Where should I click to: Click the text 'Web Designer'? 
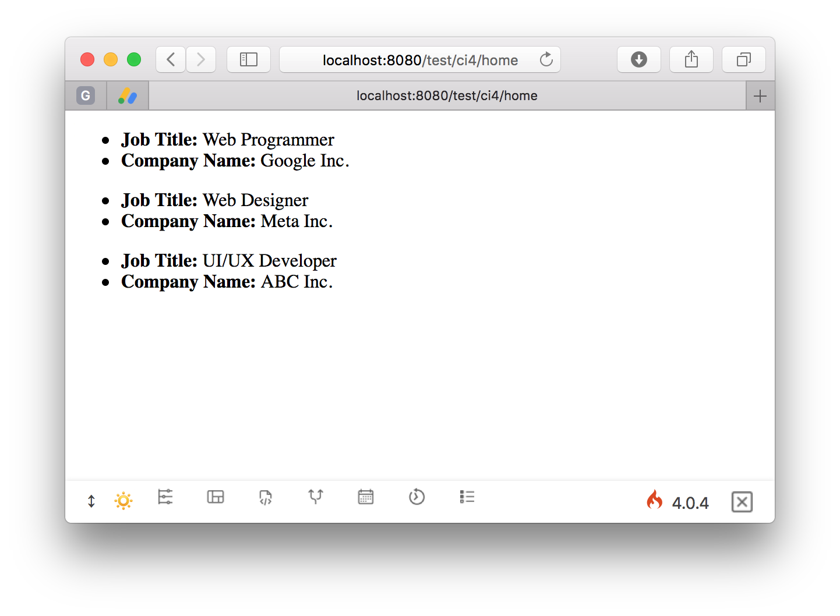(256, 200)
